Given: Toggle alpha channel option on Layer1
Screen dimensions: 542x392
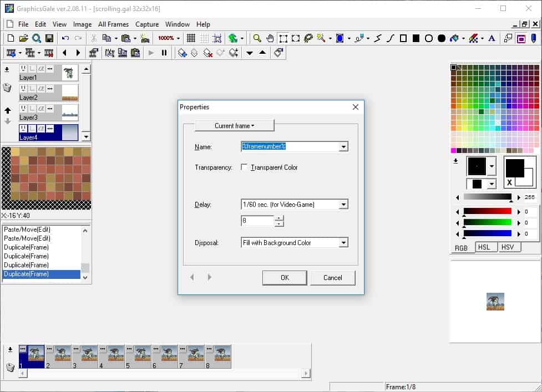Looking at the screenshot, I should coord(41,69).
